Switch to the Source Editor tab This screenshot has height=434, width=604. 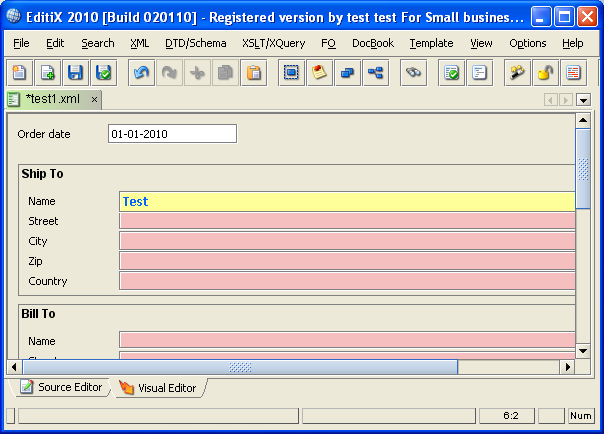click(61, 387)
